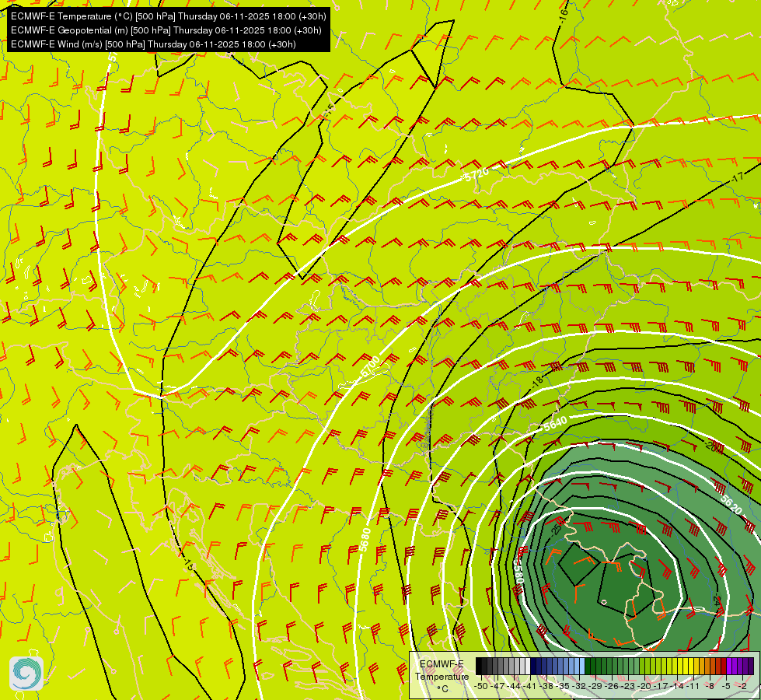Click the °C unit in the legend
Viewport: 761px width, 700px height.
[442, 689]
